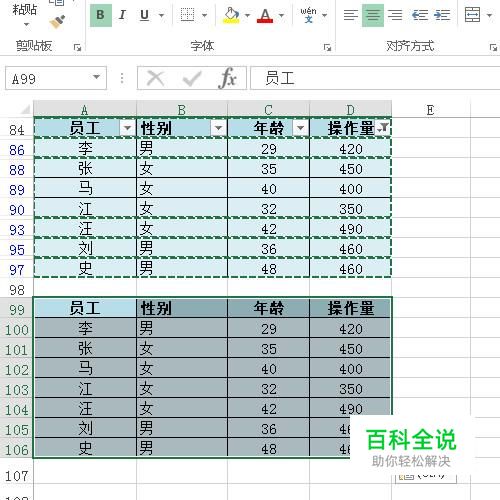Open filter dropdown for 年龄 column
Image resolution: width=500 pixels, height=500 pixels.
(x=300, y=128)
